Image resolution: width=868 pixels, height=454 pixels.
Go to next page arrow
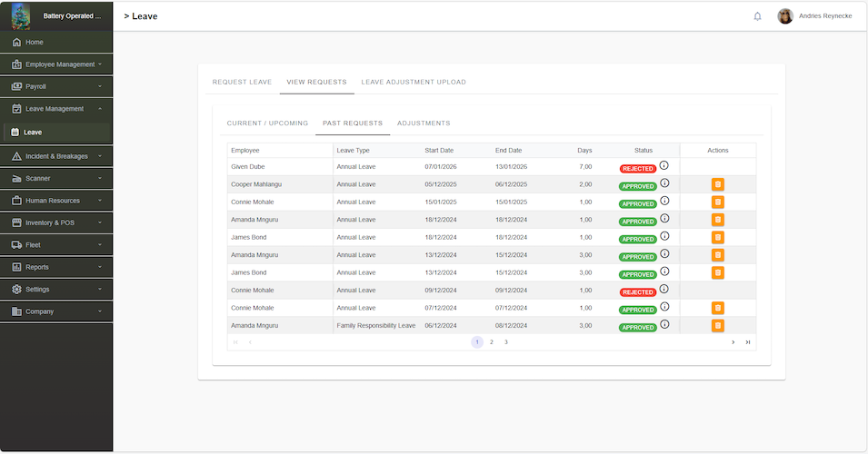pos(733,342)
